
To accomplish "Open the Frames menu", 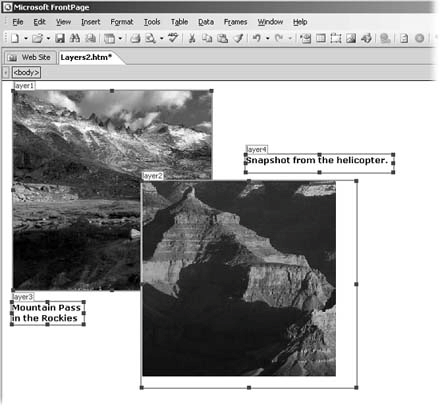I will click(x=235, y=22).
